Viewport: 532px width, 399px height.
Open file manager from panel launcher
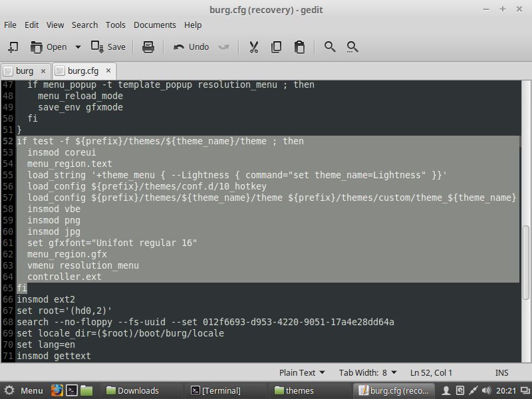click(86, 390)
